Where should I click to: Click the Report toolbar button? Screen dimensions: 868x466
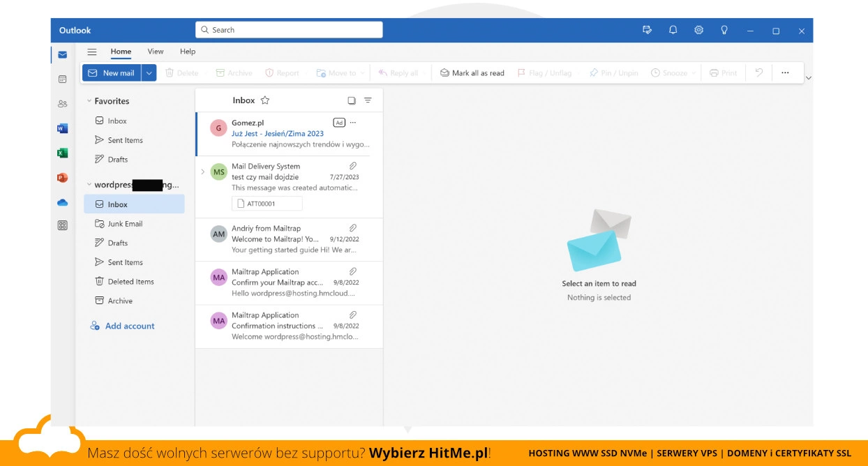click(x=282, y=73)
